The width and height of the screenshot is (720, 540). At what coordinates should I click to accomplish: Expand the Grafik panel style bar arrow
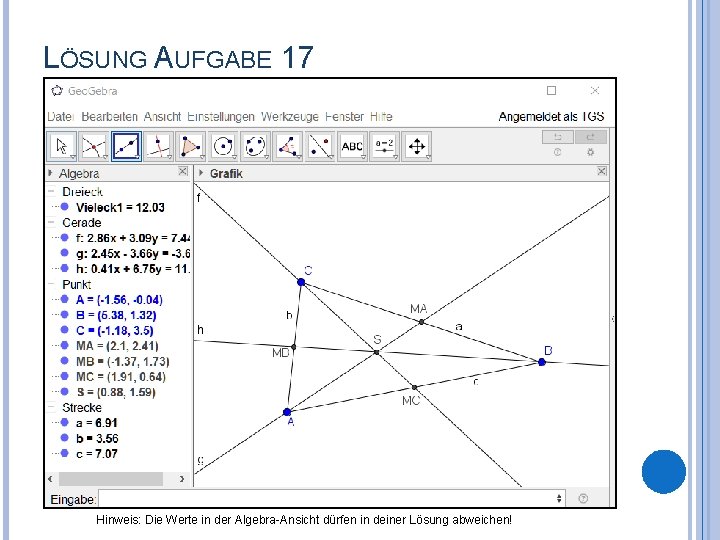(201, 173)
